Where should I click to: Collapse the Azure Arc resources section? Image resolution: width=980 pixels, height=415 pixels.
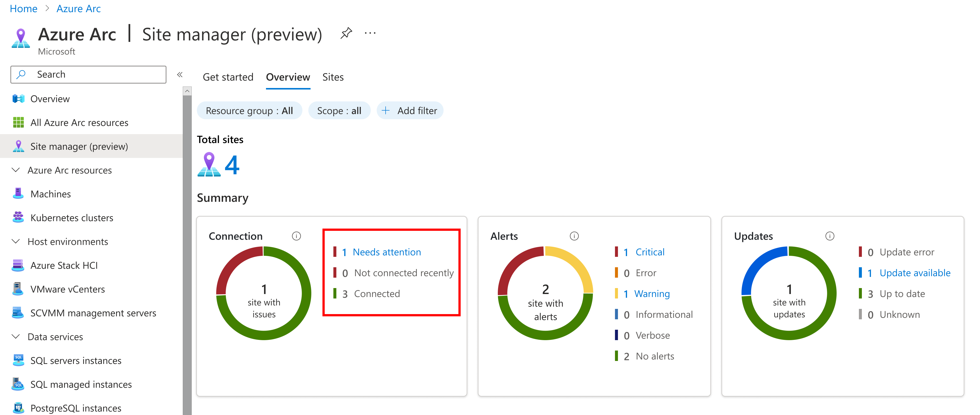pyautogui.click(x=16, y=170)
